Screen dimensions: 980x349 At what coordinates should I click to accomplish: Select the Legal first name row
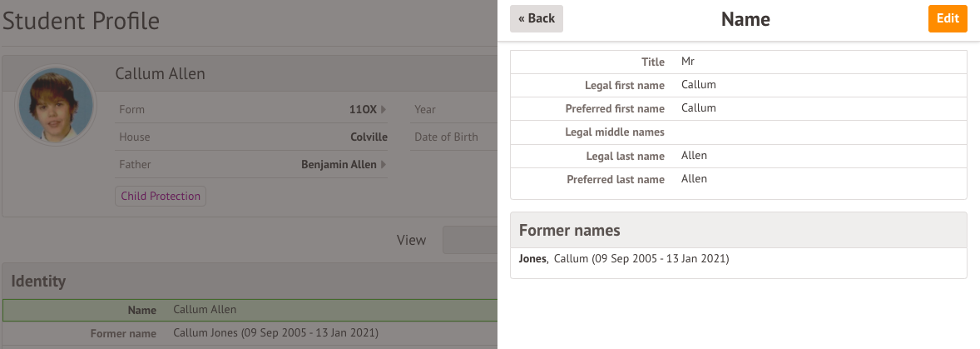click(x=738, y=85)
